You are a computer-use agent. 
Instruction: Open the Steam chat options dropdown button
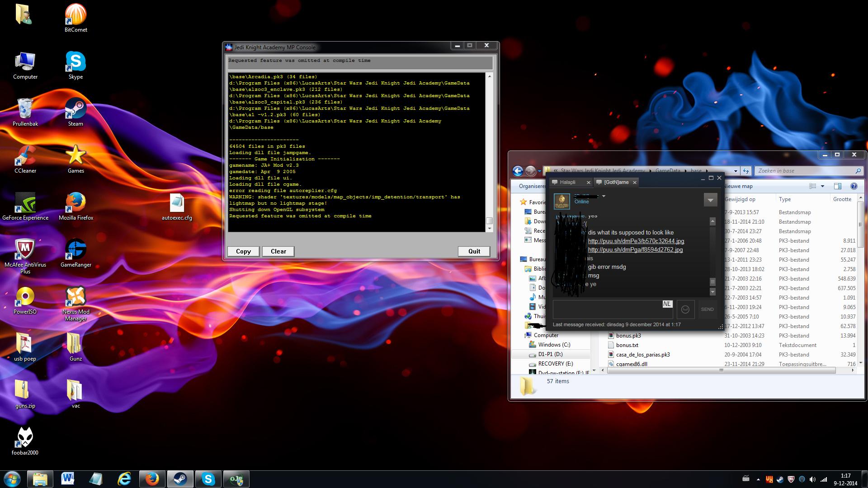[710, 200]
